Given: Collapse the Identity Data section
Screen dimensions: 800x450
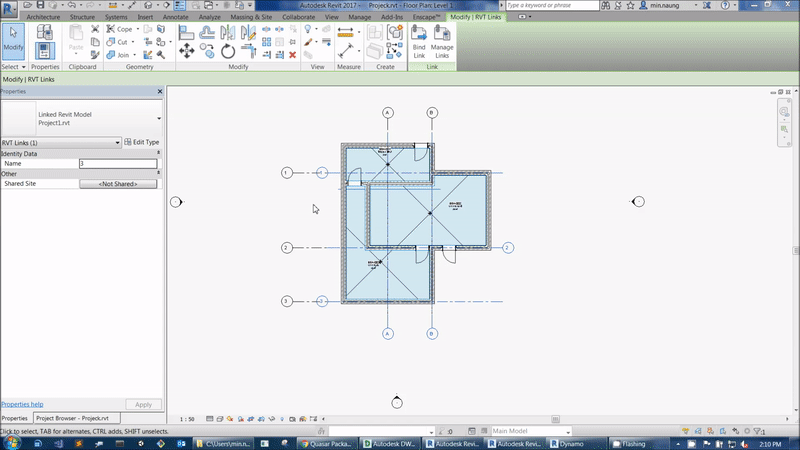Looking at the screenshot, I should pos(159,154).
